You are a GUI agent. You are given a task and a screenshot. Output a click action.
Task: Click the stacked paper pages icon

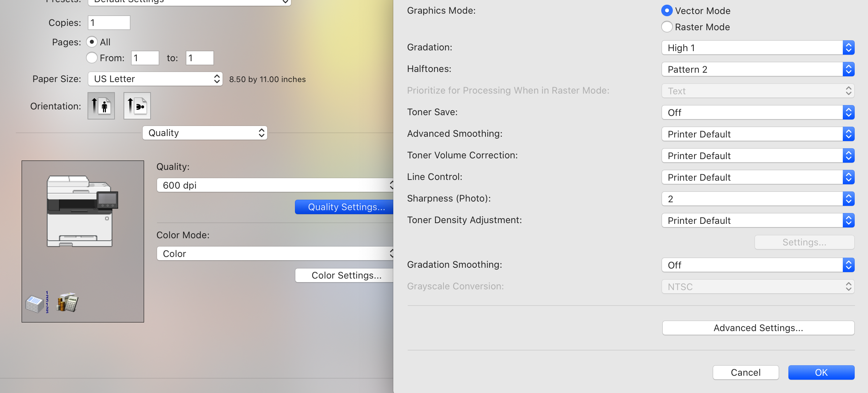click(35, 303)
